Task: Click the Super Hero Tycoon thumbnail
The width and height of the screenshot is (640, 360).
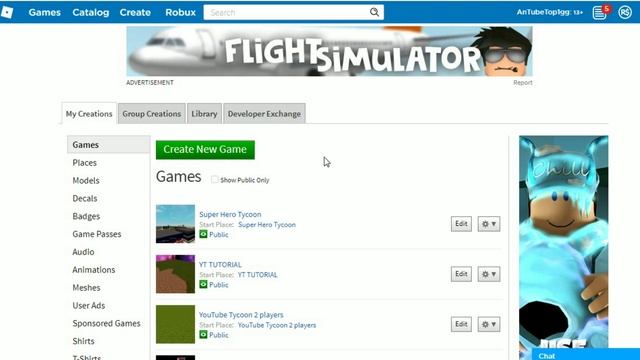Action: tap(176, 224)
